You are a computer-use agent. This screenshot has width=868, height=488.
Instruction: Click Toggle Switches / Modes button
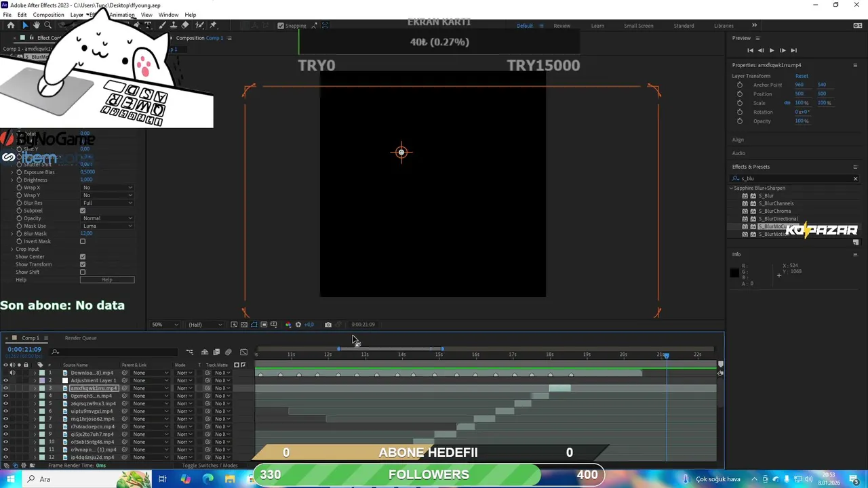[x=210, y=466]
